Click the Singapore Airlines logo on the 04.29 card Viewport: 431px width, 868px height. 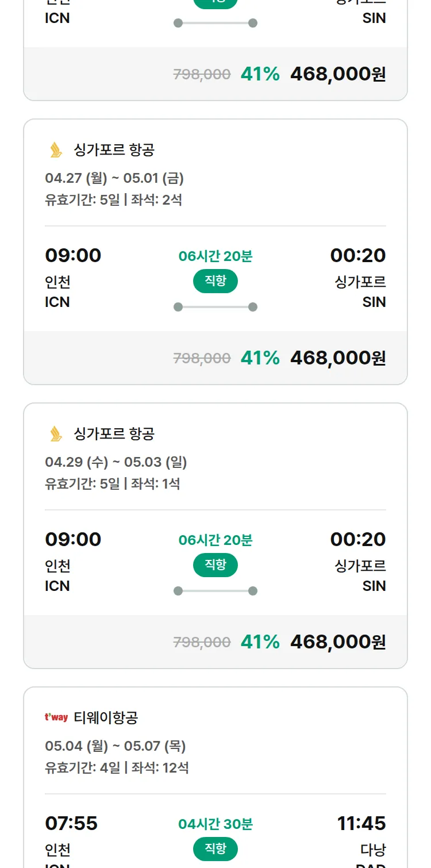pos(56,434)
